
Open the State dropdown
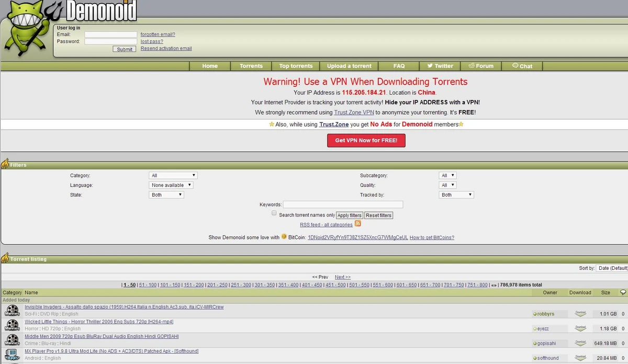tap(166, 195)
